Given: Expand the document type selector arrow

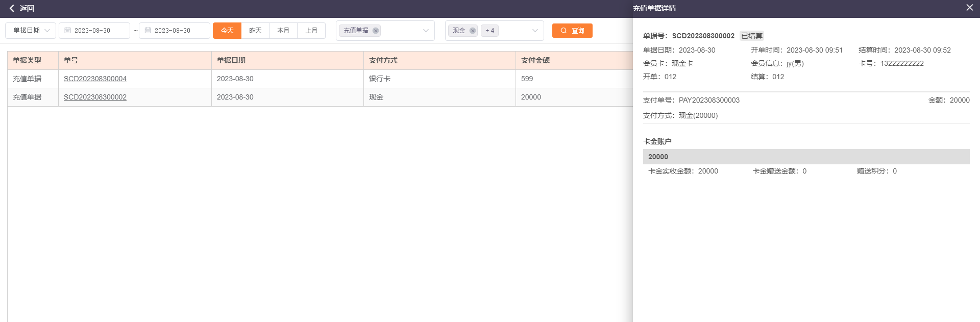Looking at the screenshot, I should pyautogui.click(x=426, y=31).
